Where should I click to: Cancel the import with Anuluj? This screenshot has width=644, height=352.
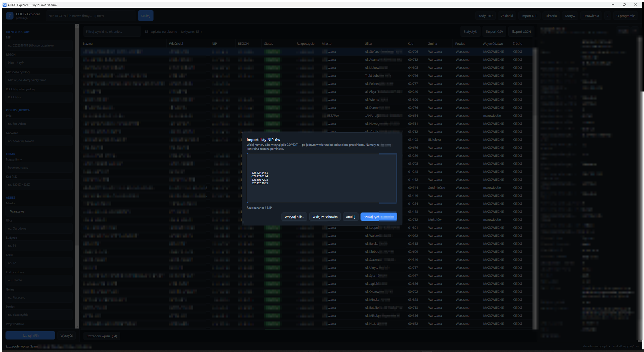350,217
